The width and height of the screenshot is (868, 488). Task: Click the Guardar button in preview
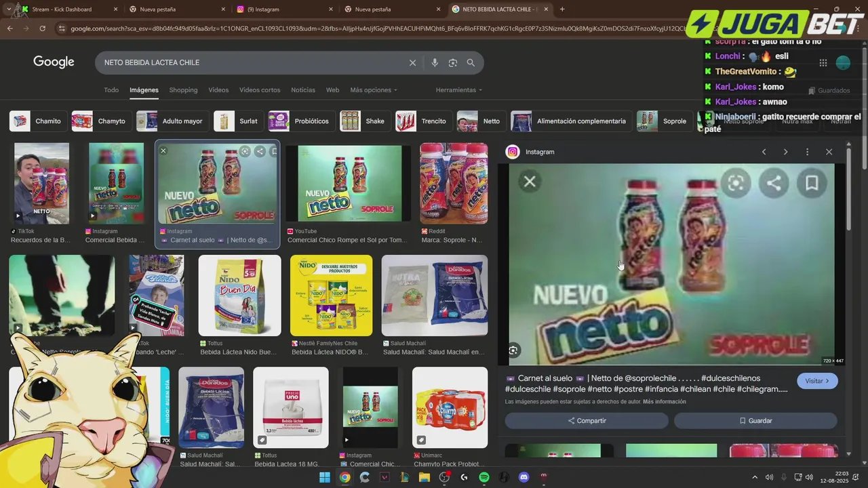pyautogui.click(x=755, y=421)
